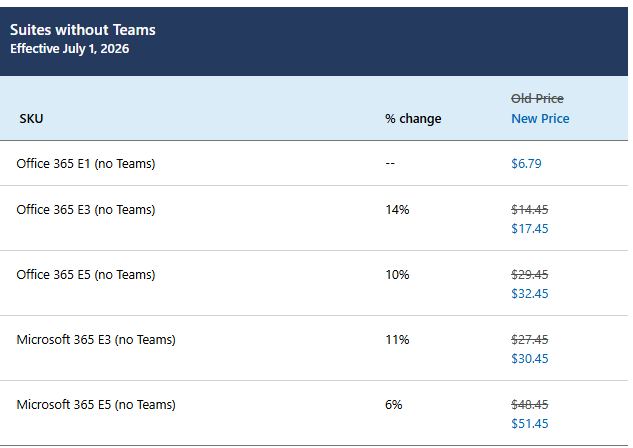The height and width of the screenshot is (448, 633).
Task: Click the 'Suites without Teams' heading
Action: coord(83,30)
